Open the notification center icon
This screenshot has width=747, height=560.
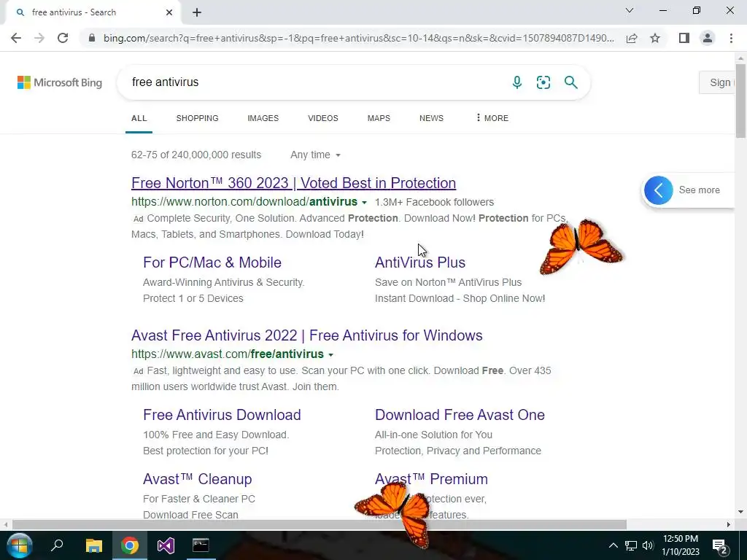[x=719, y=545]
